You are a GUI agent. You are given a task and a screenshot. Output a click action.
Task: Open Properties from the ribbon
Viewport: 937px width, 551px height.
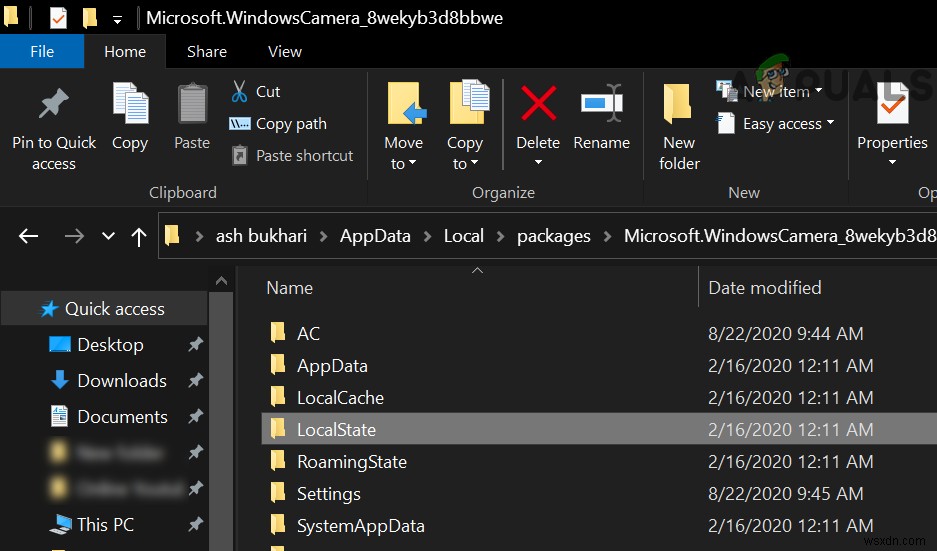[x=892, y=108]
